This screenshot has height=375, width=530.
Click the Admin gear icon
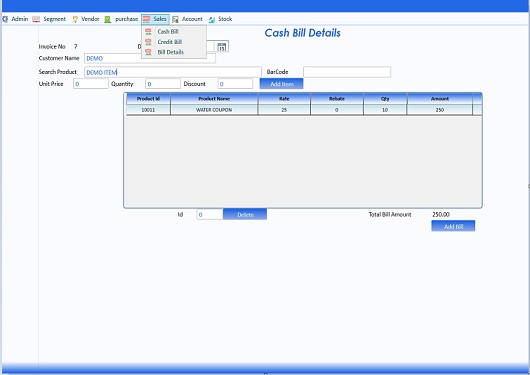5,19
